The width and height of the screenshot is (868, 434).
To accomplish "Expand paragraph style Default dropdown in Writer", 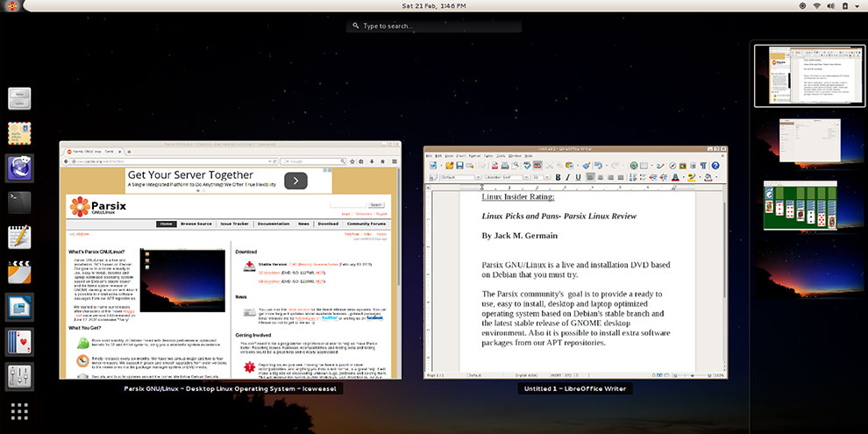I will click(478, 177).
